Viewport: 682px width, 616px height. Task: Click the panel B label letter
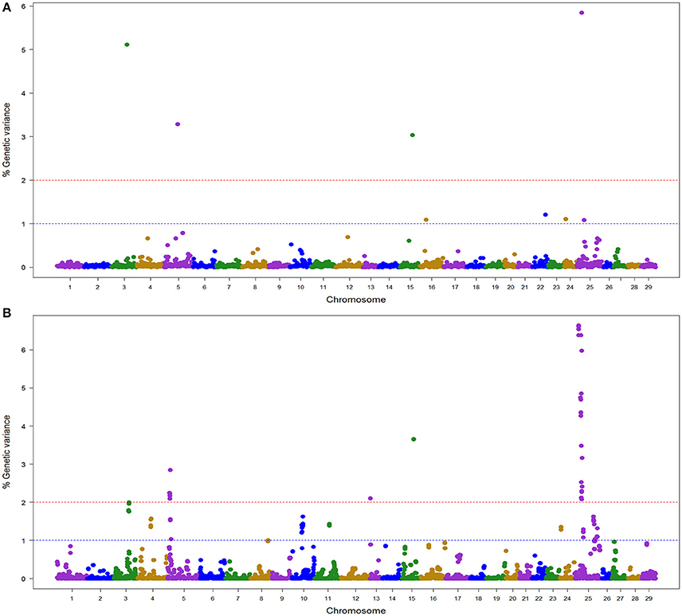click(6, 313)
